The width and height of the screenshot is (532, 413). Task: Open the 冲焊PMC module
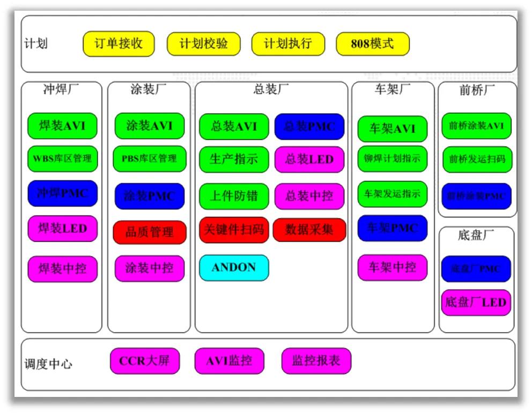pyautogui.click(x=62, y=194)
